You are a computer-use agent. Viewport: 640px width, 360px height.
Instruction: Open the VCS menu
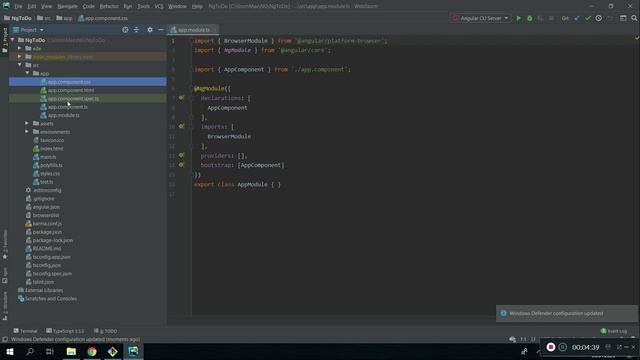click(x=159, y=6)
